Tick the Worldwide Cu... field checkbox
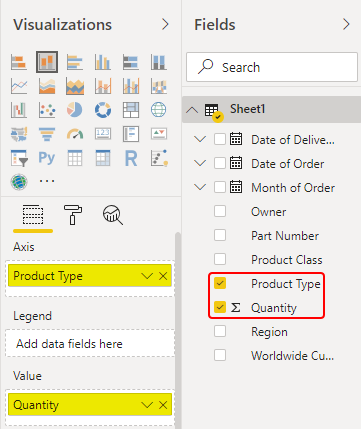This screenshot has width=361, height=429. tap(220, 355)
